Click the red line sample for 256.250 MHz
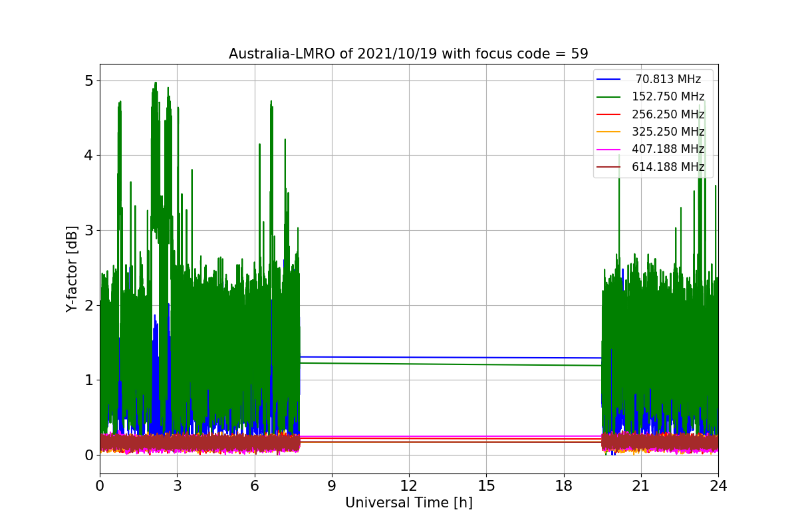 [608, 114]
